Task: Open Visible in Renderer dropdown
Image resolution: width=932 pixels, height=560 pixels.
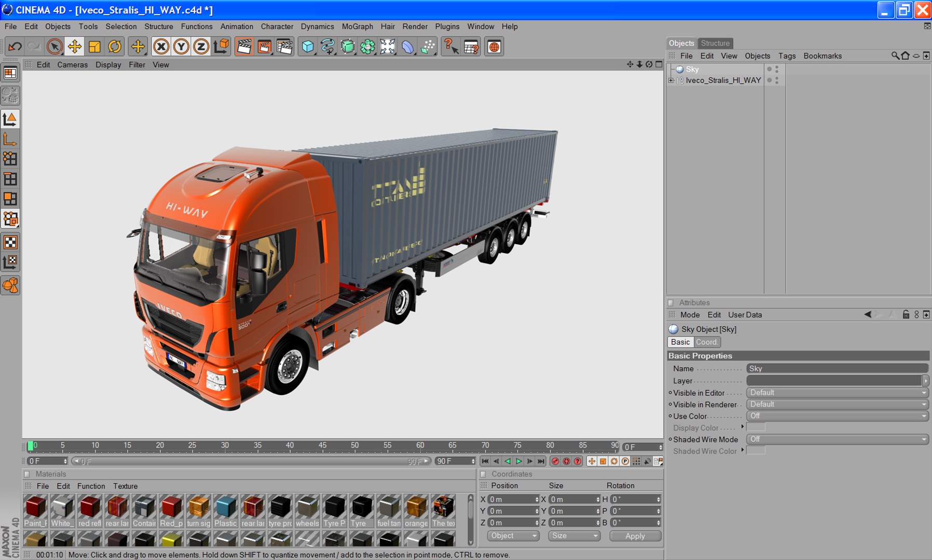Action: [x=837, y=404]
